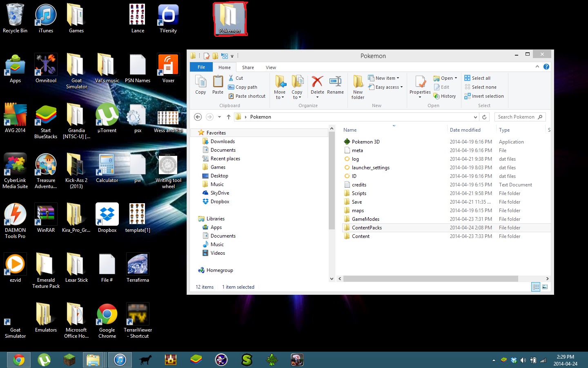Open the Open button dropdown arrow
This screenshot has width=588, height=368.
(456, 78)
